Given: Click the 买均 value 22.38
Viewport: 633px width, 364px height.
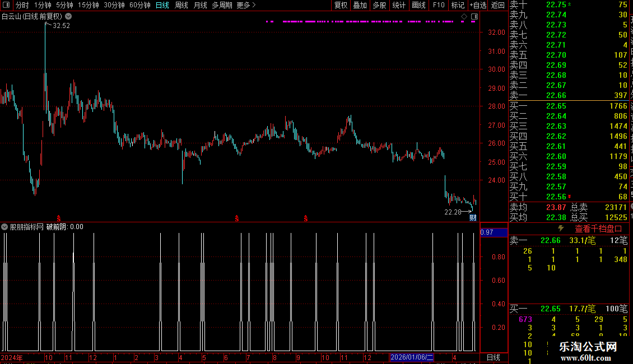Looking at the screenshot, I should (x=556, y=217).
